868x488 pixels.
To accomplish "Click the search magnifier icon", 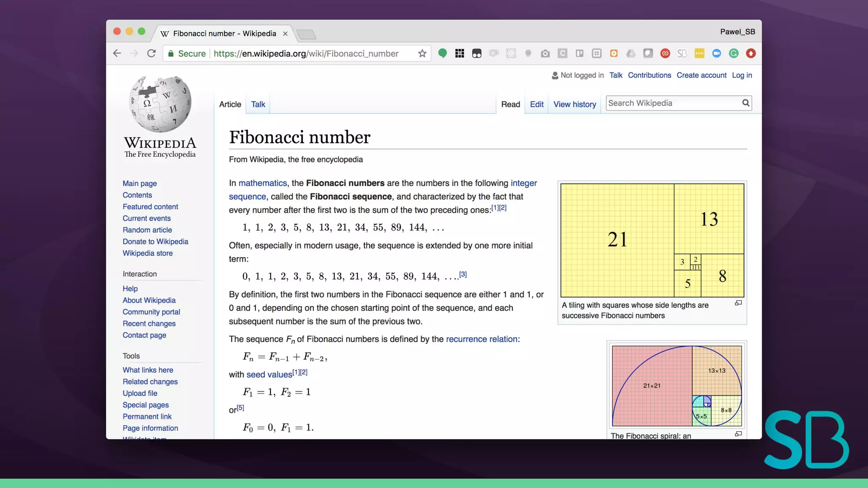I will pyautogui.click(x=746, y=103).
